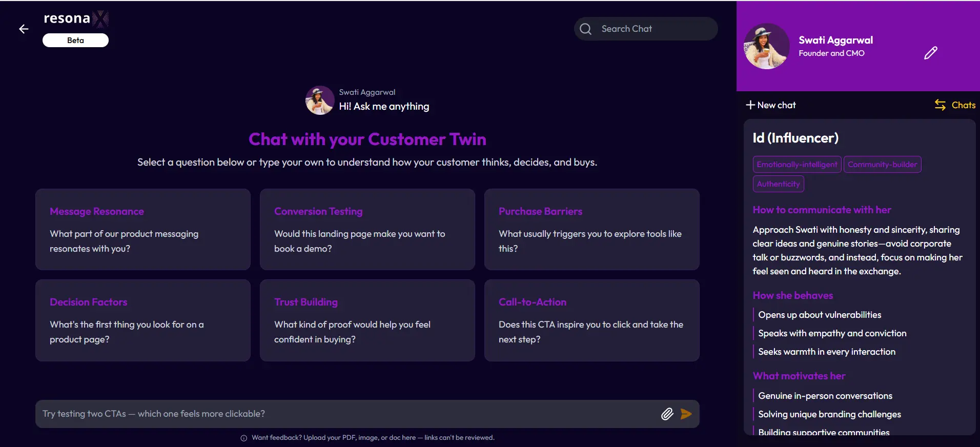The width and height of the screenshot is (980, 447).
Task: Click the "How she behaves" heading
Action: [x=792, y=295]
